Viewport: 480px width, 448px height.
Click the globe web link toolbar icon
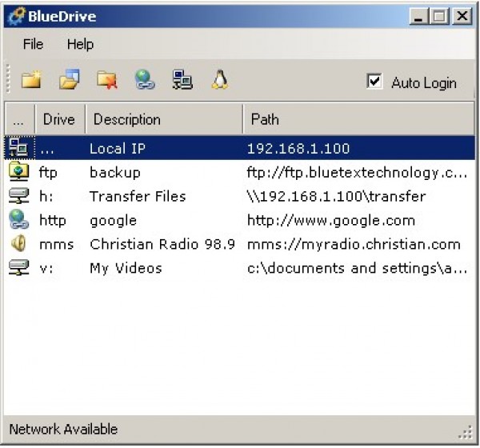[x=145, y=80]
